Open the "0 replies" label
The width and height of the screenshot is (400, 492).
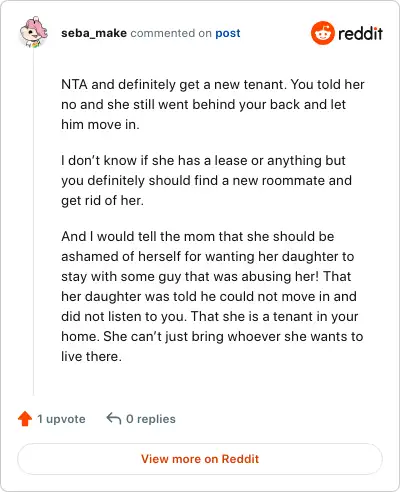tap(151, 419)
